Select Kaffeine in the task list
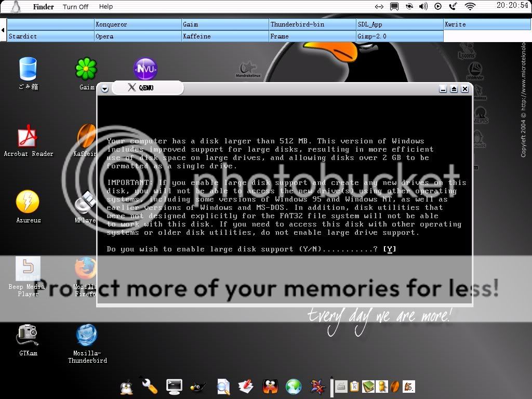The image size is (532, 399). point(225,36)
